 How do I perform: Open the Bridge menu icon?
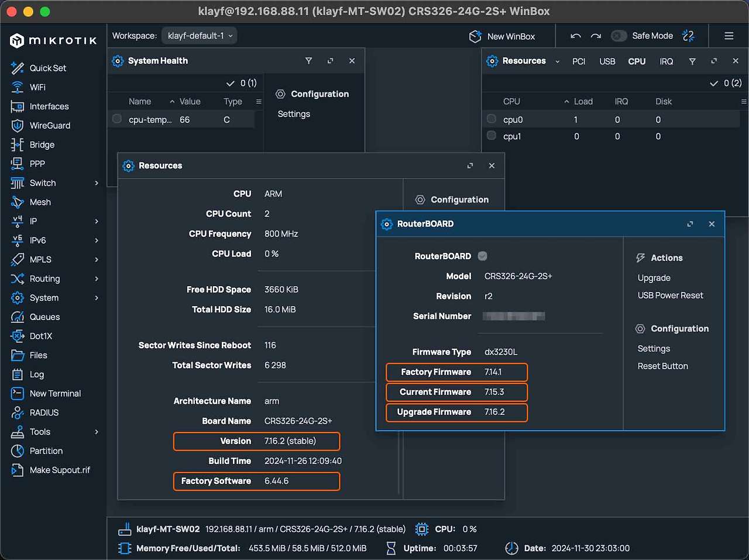18,145
